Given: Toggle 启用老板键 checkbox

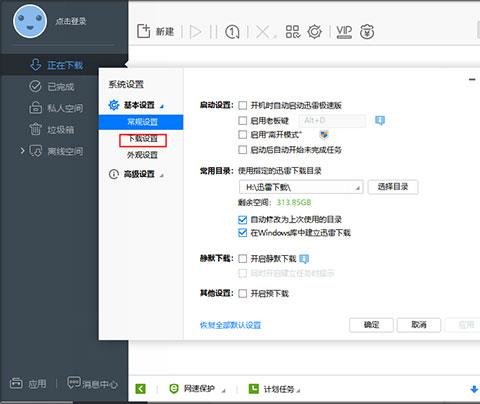Looking at the screenshot, I should (243, 120).
